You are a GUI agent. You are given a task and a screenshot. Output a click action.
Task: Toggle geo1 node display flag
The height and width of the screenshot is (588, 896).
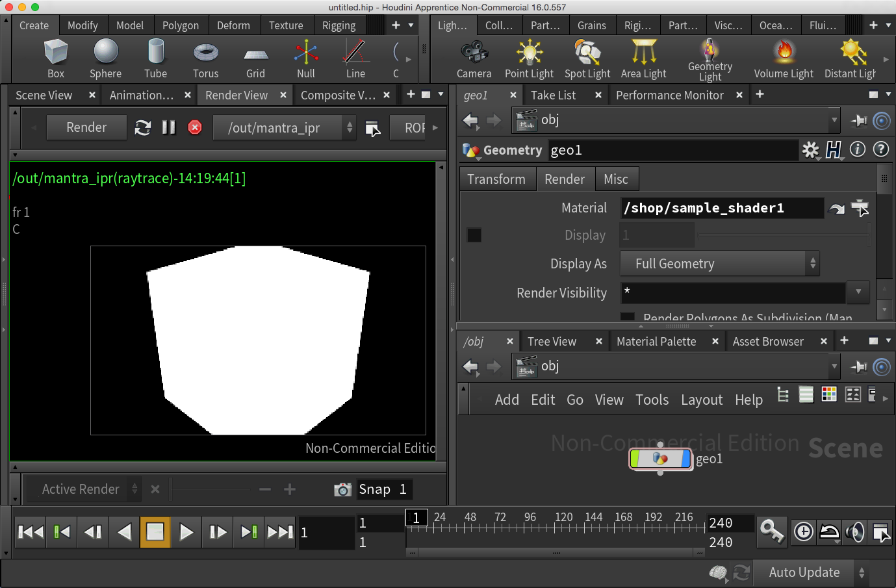(685, 459)
